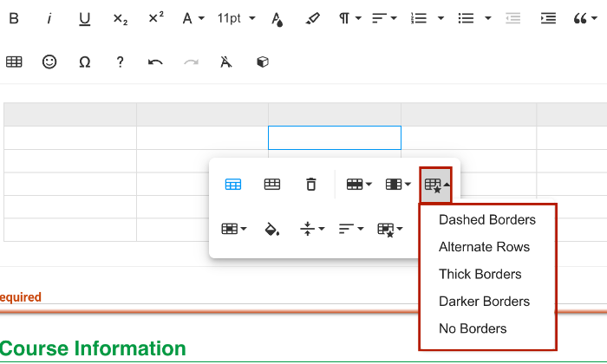Open the help question mark
The width and height of the screenshot is (607, 364).
pos(120,62)
